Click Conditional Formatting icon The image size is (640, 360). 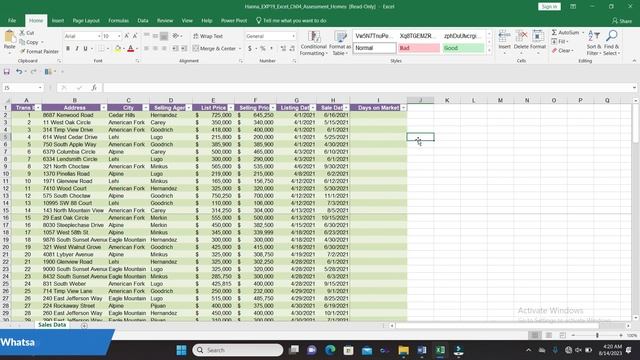314,37
